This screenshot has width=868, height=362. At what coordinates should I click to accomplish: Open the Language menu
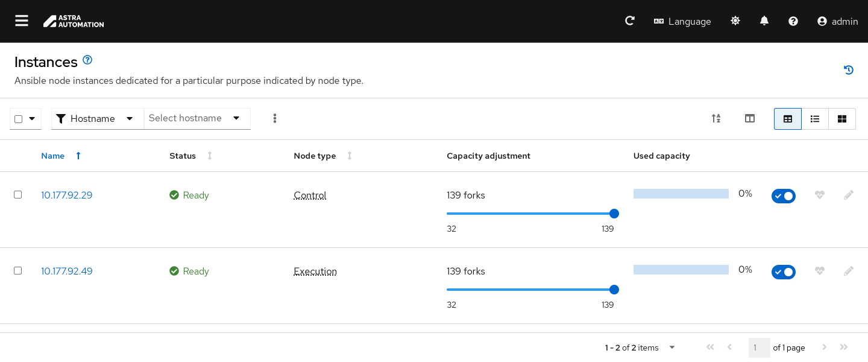pos(682,21)
